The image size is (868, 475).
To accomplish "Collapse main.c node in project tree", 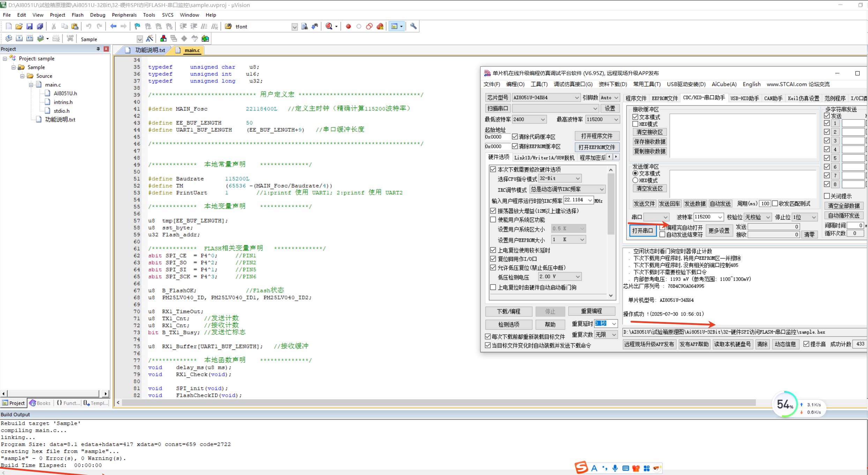I will click(31, 85).
